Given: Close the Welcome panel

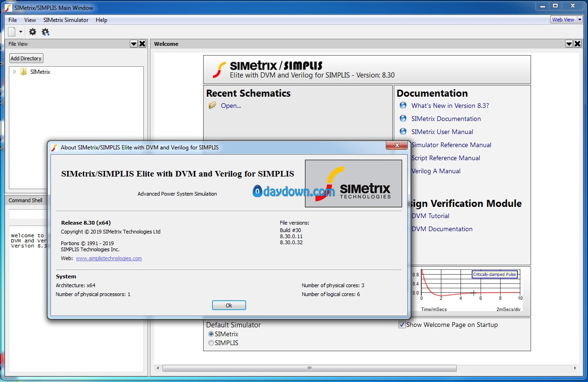Looking at the screenshot, I should pyautogui.click(x=578, y=44).
